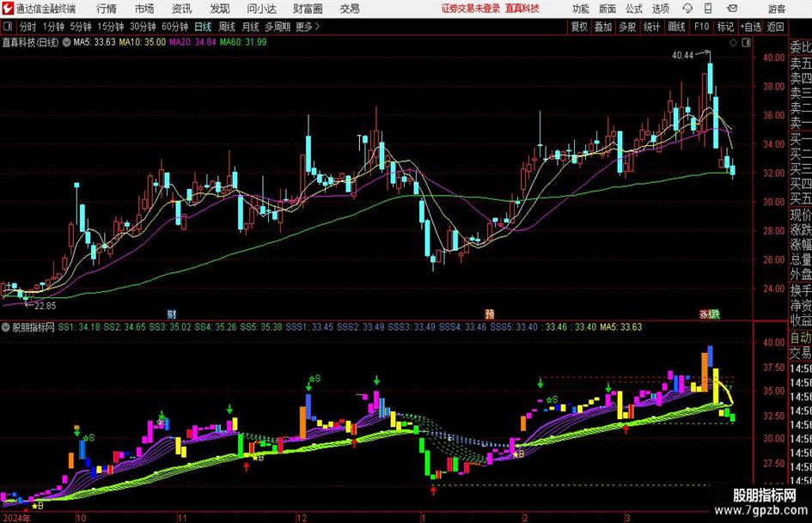Click the Tongdaxin red logo icon
The width and height of the screenshot is (812, 523).
[8, 9]
